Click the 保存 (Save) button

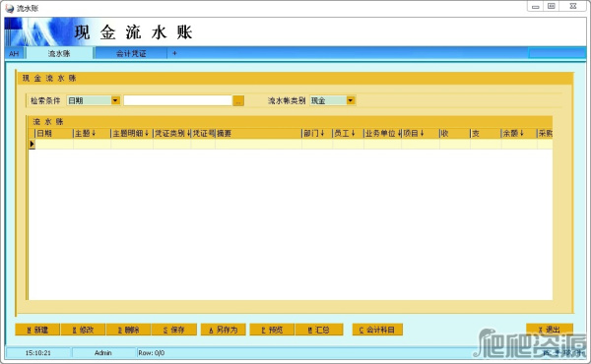[174, 330]
